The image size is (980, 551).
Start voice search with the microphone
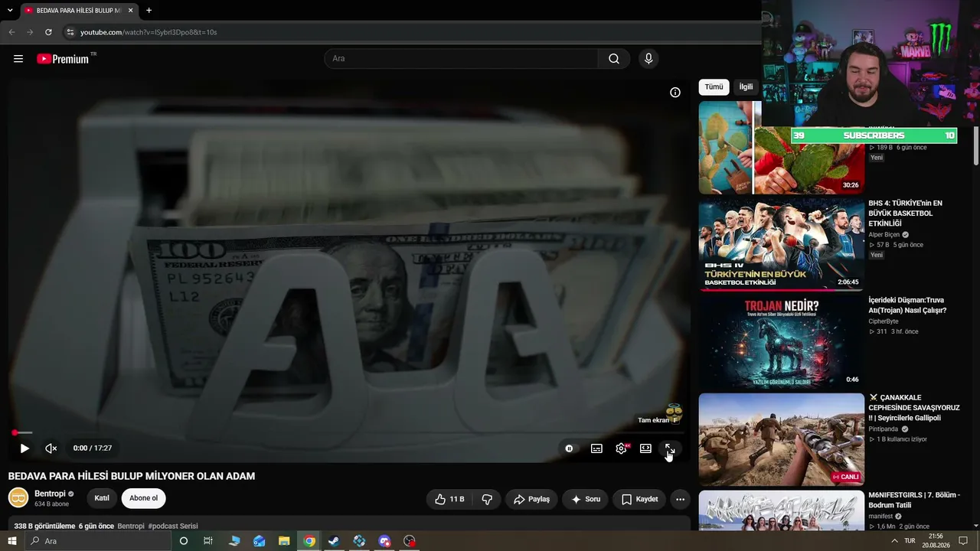tap(648, 59)
